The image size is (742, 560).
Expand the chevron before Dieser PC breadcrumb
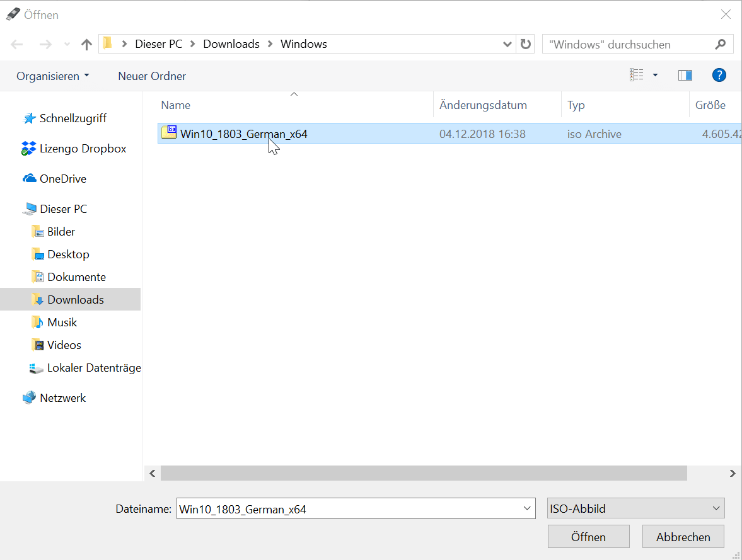tap(124, 44)
